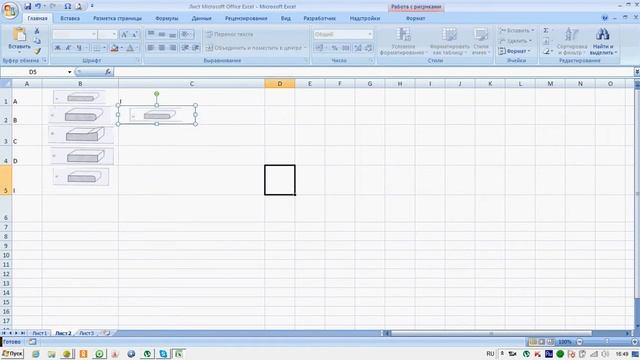Toggle underline Ч formatting
640x360 pixels.
[79, 48]
